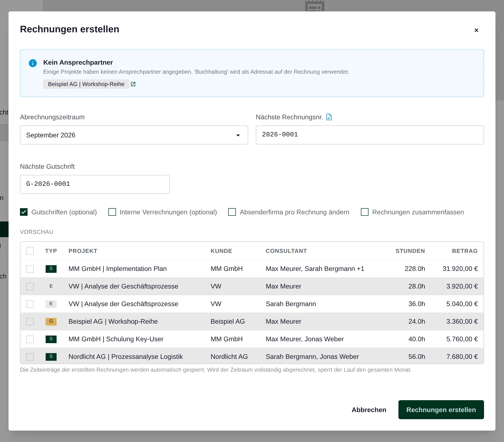This screenshot has width=504, height=442.
Task: Open the Abrechnungszeitraum dropdown showing September 2026
Action: click(134, 135)
